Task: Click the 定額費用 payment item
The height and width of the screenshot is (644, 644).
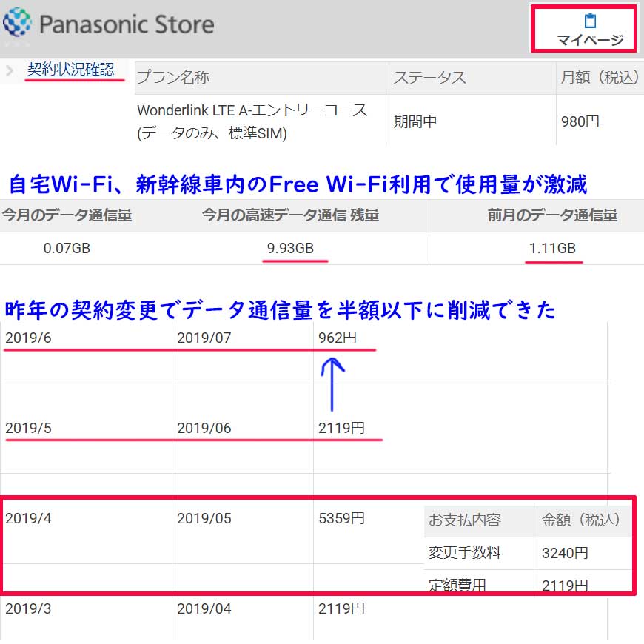Action: (x=457, y=585)
